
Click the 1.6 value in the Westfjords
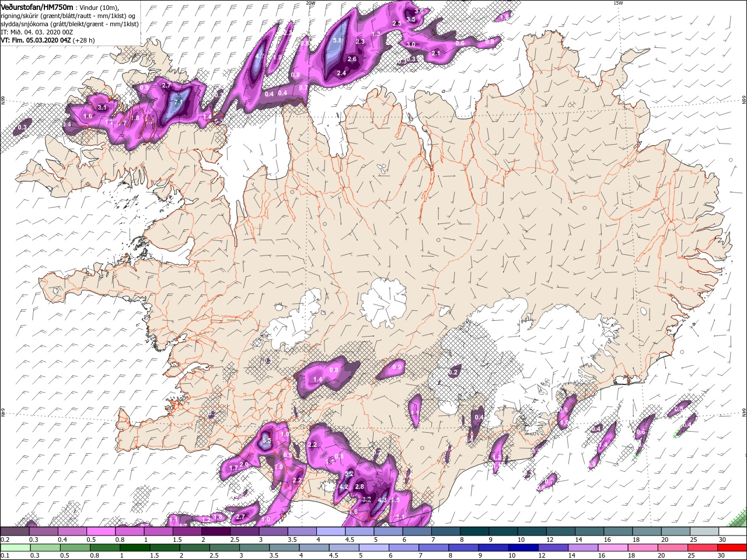pos(88,117)
